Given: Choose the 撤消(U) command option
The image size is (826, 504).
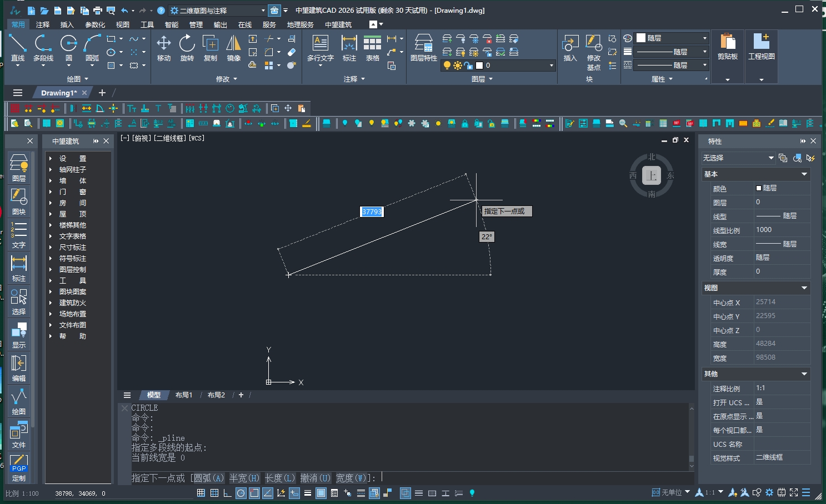Looking at the screenshot, I should (316, 478).
